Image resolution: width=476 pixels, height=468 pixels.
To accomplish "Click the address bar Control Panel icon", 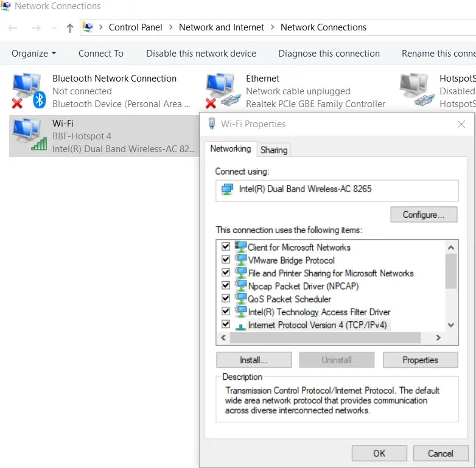I will click(88, 27).
